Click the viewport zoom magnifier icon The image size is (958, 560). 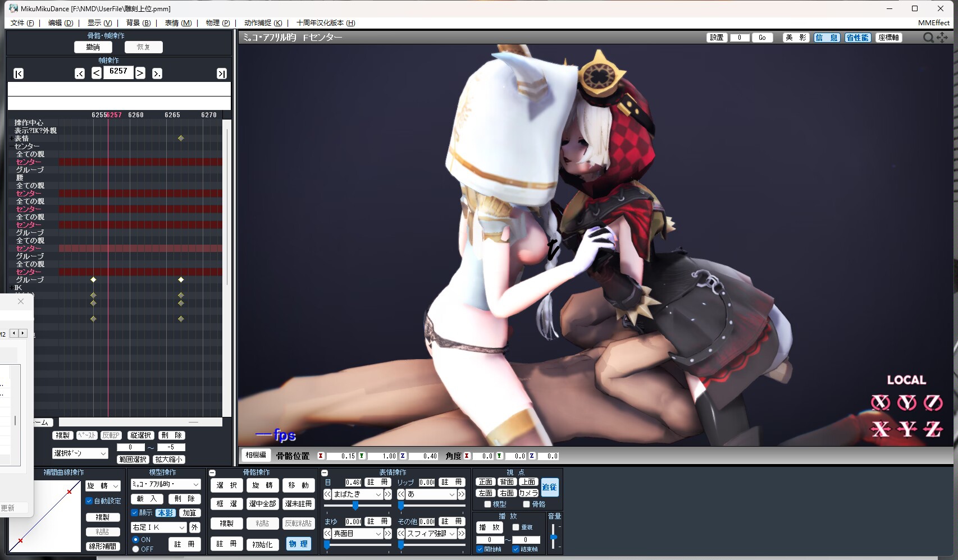pyautogui.click(x=928, y=38)
